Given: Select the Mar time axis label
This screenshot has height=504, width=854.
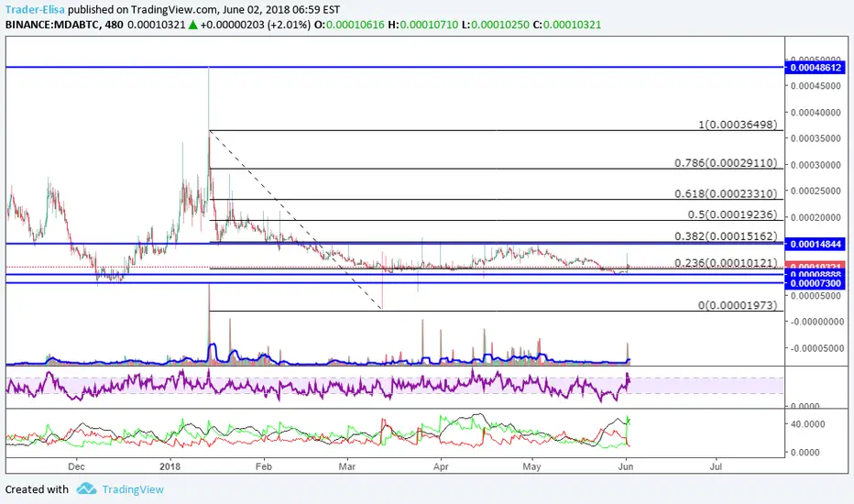Looking at the screenshot, I should (x=347, y=466).
